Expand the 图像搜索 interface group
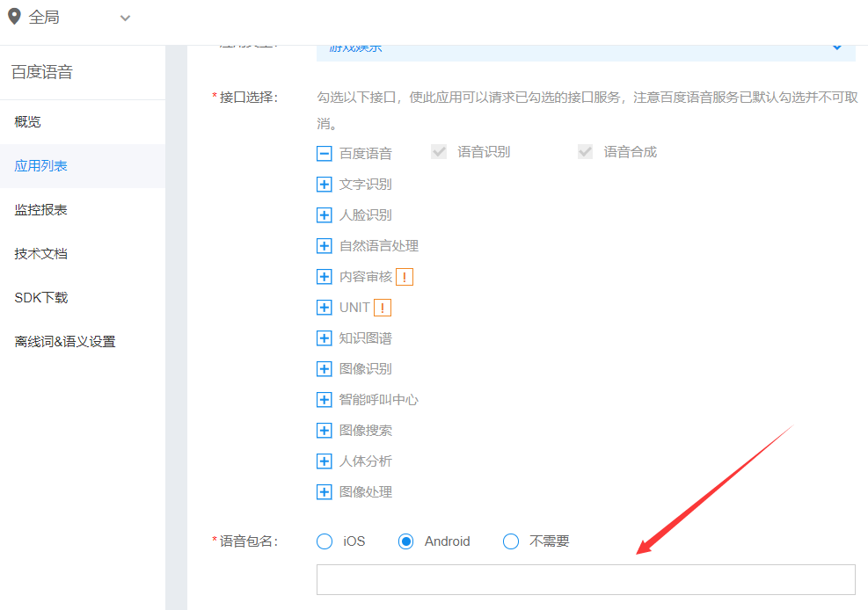The image size is (868, 610). 325,431
